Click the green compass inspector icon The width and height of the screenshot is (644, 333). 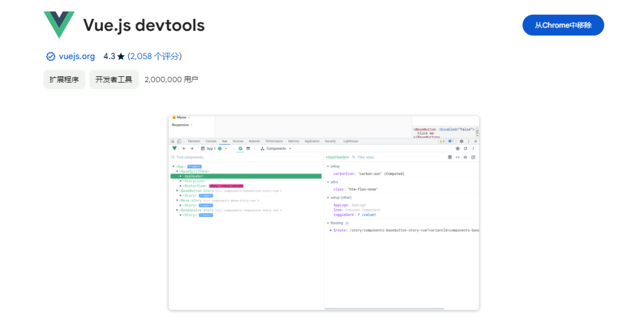pos(240,148)
